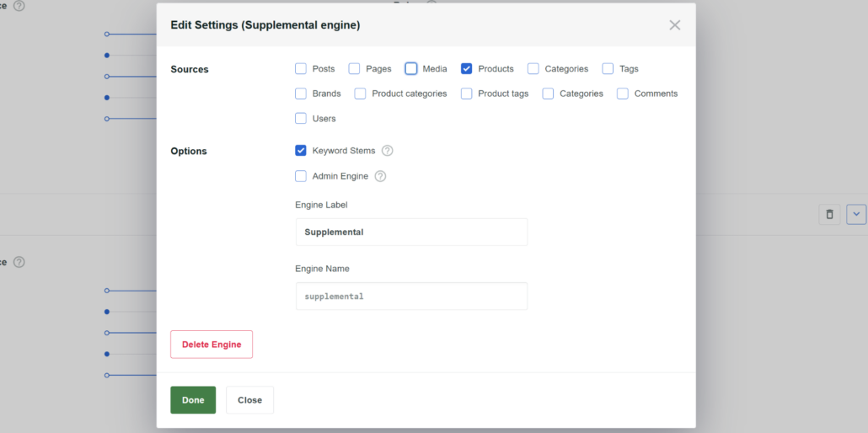Viewport: 868px width, 433px height.
Task: Open the Admin Engine help tooltip icon
Action: tap(380, 176)
